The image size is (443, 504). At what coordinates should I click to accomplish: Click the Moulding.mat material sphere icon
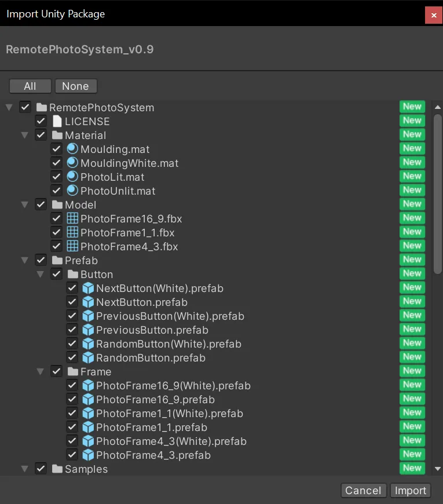(72, 149)
